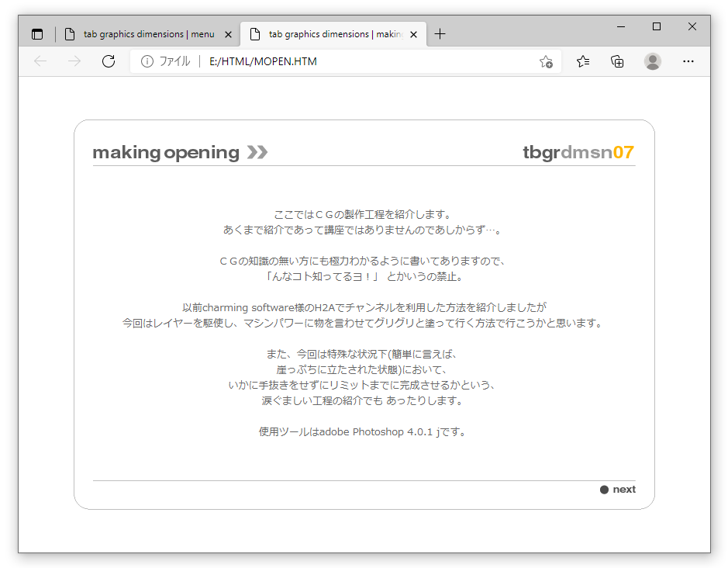This screenshot has width=728, height=568.
Task: Follow the "next" link at the bottom of the page
Action: [x=623, y=490]
